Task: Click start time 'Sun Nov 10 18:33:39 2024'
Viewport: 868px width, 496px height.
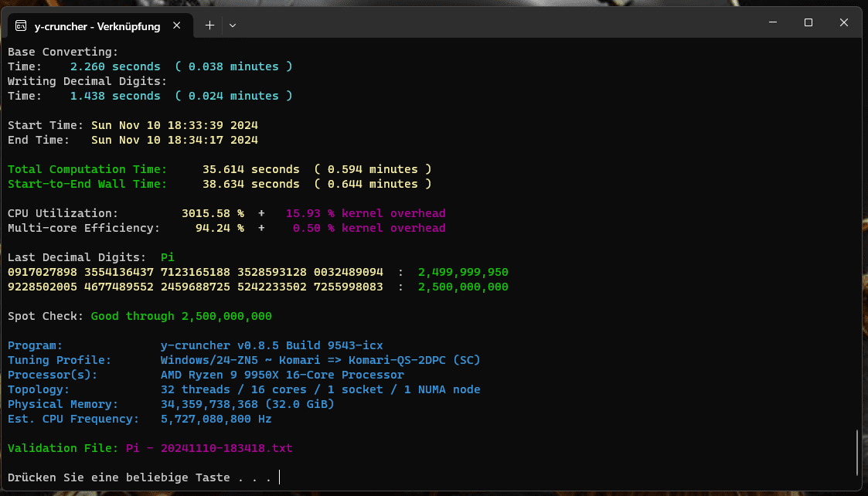Action: click(x=175, y=125)
